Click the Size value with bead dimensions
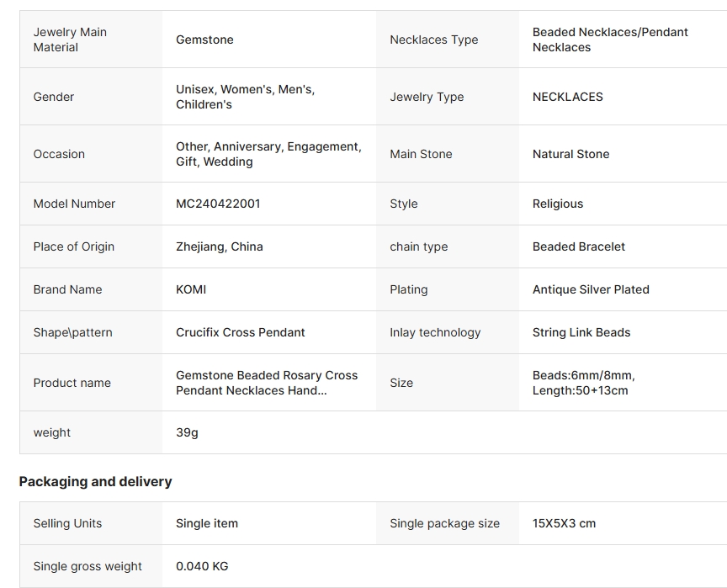This screenshot has width=727, height=588. pos(583,383)
